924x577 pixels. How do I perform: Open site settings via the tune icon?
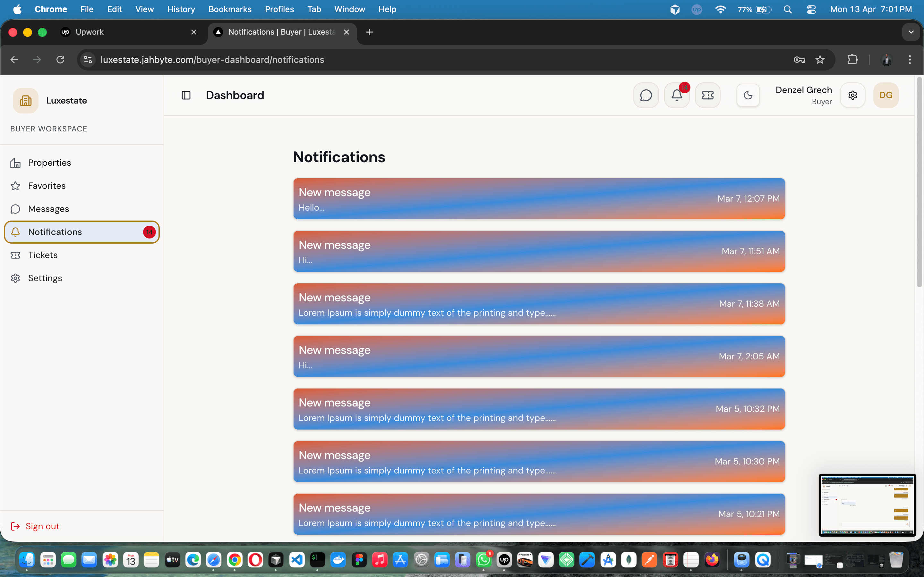[x=88, y=60]
